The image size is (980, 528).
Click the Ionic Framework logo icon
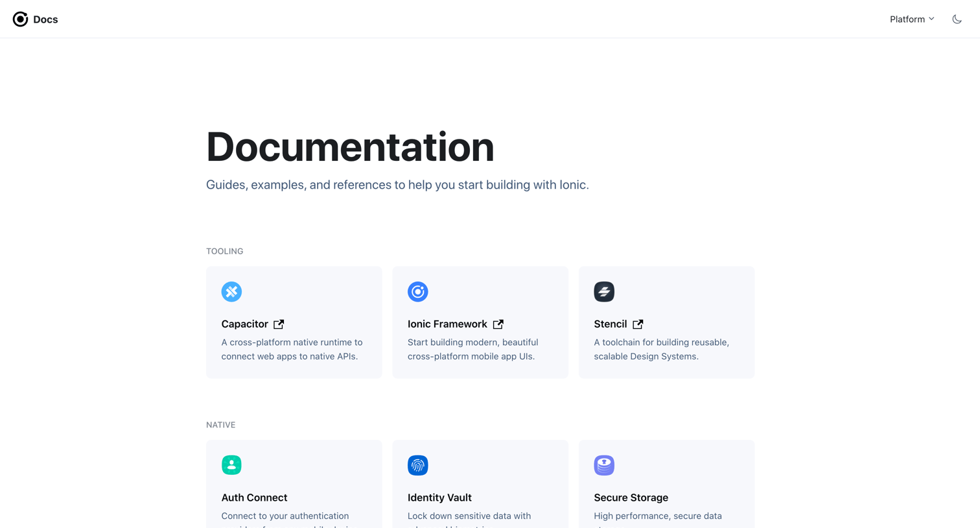click(418, 292)
